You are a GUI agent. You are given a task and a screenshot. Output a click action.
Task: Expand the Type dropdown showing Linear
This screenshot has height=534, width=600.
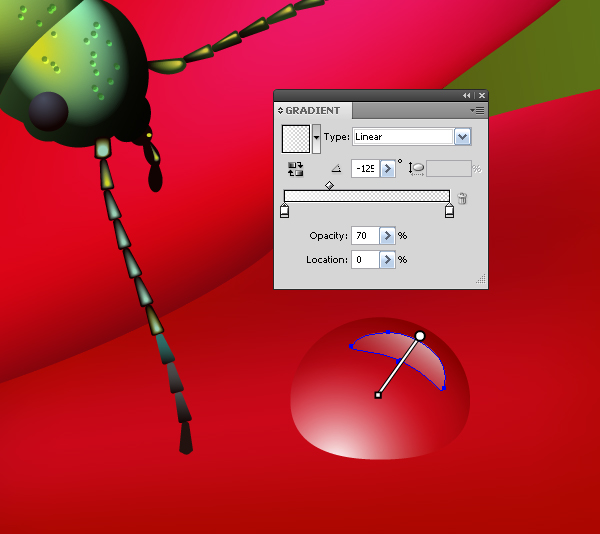click(462, 137)
